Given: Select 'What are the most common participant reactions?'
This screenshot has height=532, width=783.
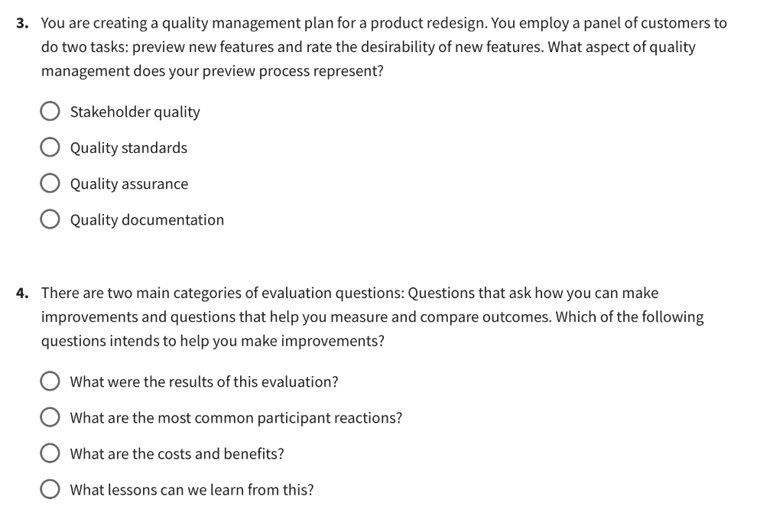Looking at the screenshot, I should (x=50, y=417).
